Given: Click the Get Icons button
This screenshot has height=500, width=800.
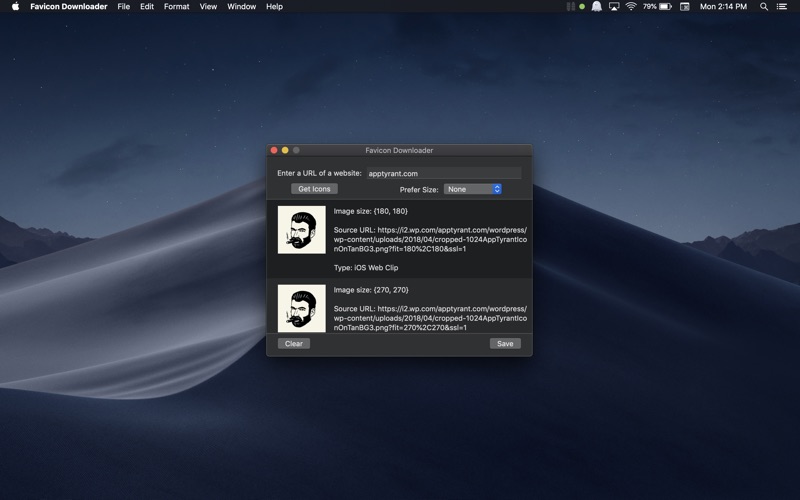Looking at the screenshot, I should 314,189.
